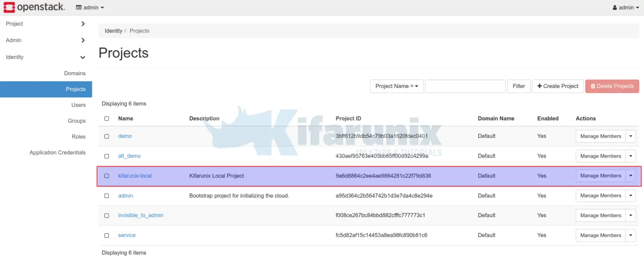This screenshot has width=644, height=262.
Task: Select the checkbox for kifarunix-local project
Action: point(106,176)
